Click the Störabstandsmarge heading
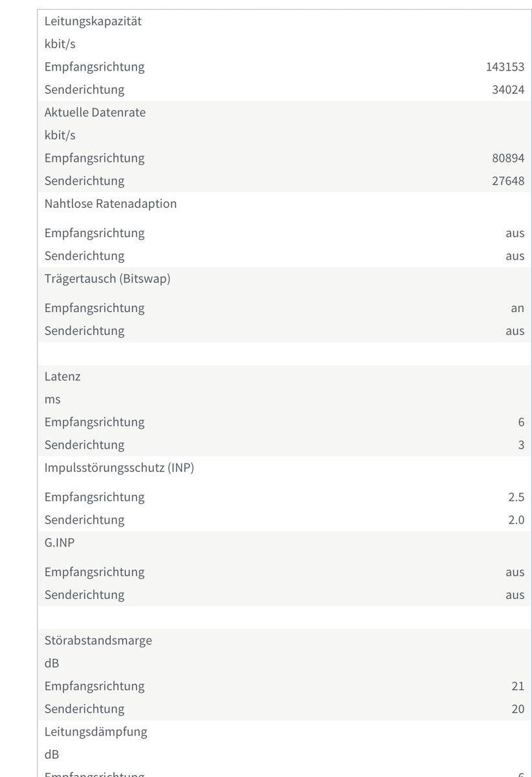This screenshot has width=532, height=777. click(98, 640)
